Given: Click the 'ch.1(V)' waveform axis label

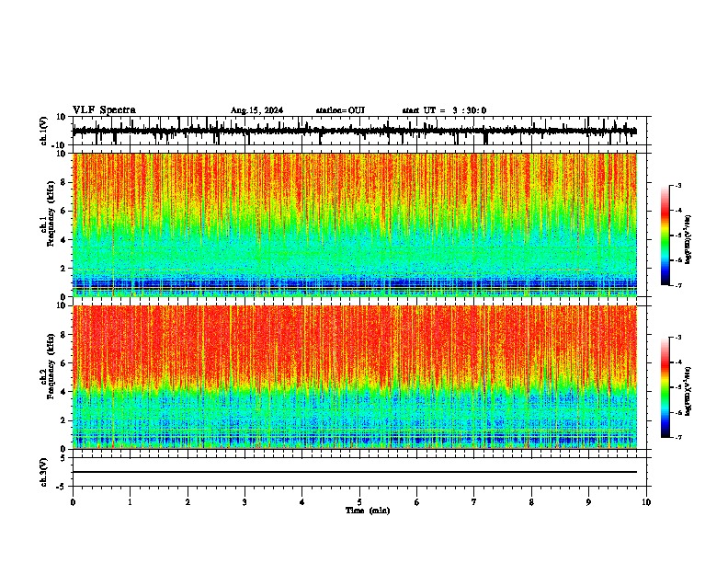Looking at the screenshot, I should [44, 131].
